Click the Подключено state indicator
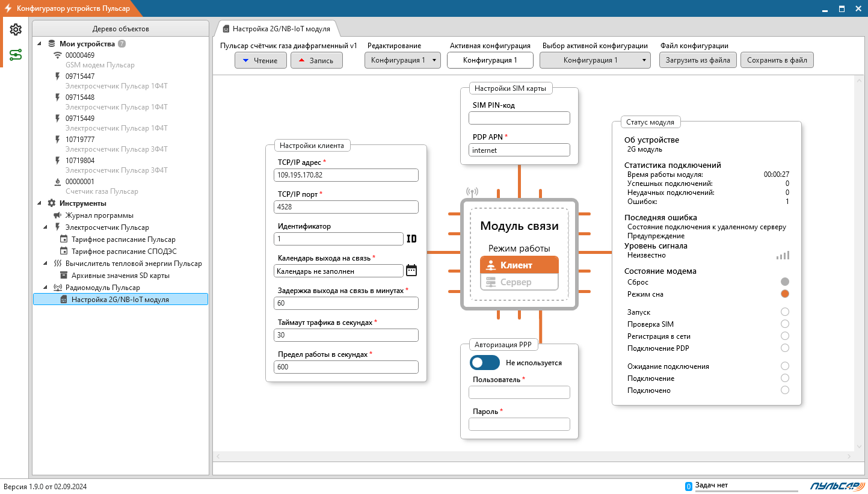Viewport: 868px width, 494px height. pyautogui.click(x=784, y=390)
